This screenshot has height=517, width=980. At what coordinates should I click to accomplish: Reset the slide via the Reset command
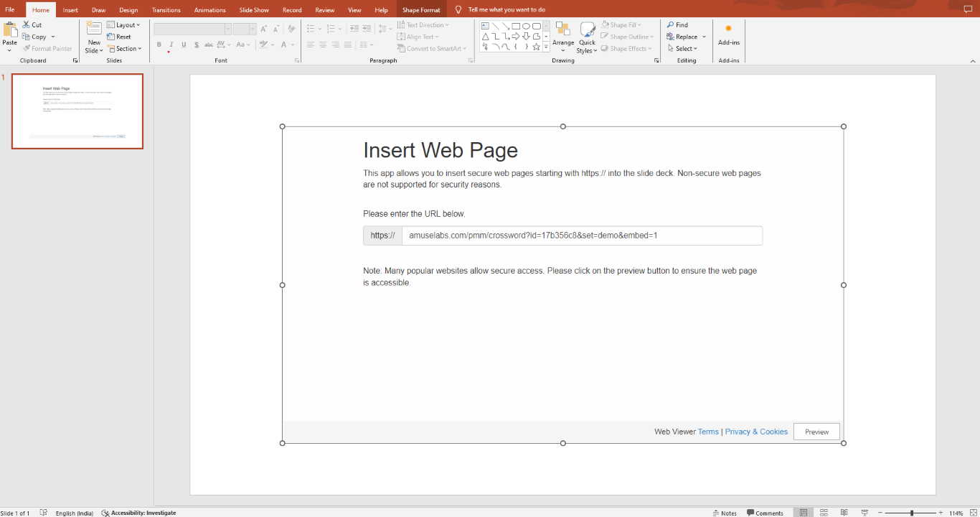click(x=119, y=37)
